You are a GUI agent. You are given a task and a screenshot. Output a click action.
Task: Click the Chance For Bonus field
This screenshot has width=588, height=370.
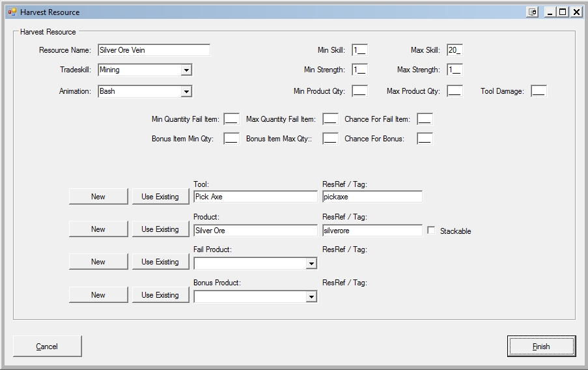425,139
